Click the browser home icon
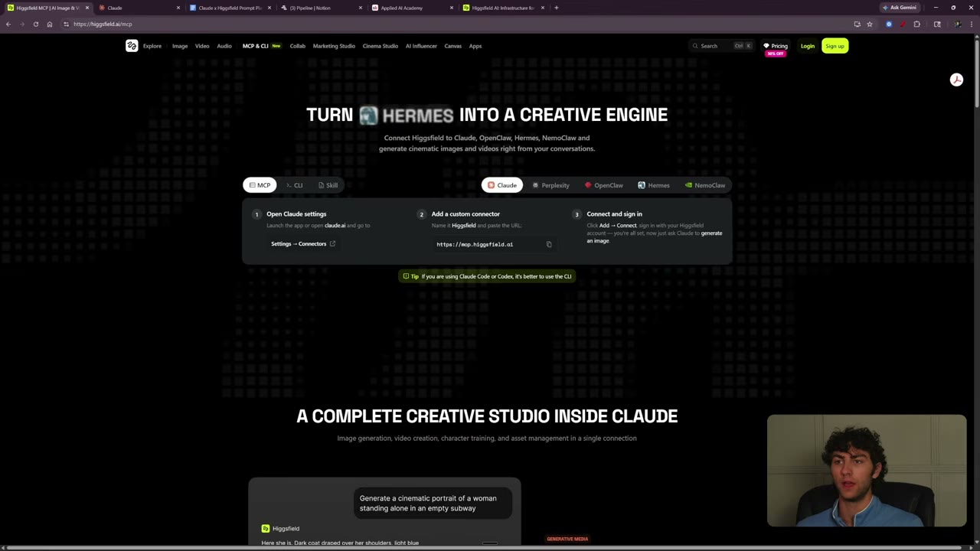Screen dimensions: 980x551 tap(50, 24)
